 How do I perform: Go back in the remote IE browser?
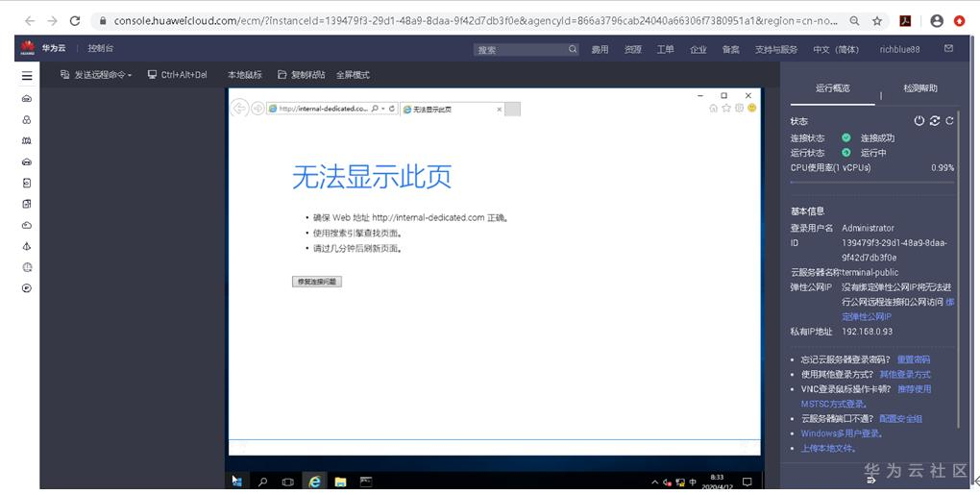(239, 108)
